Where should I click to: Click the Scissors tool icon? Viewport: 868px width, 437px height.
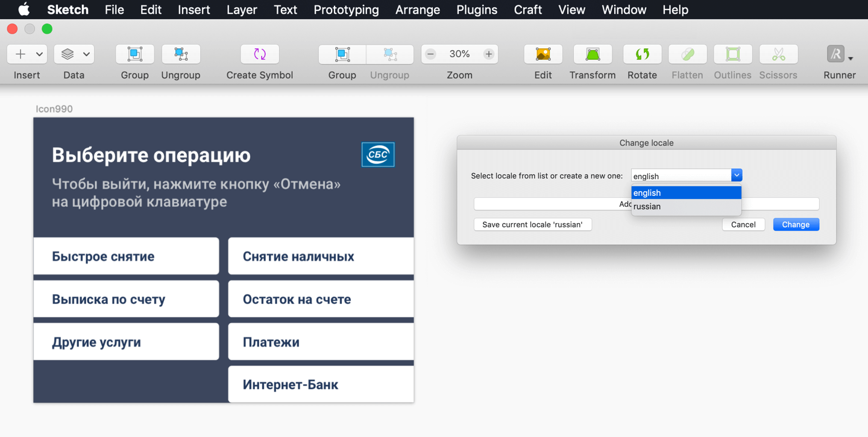pos(778,54)
